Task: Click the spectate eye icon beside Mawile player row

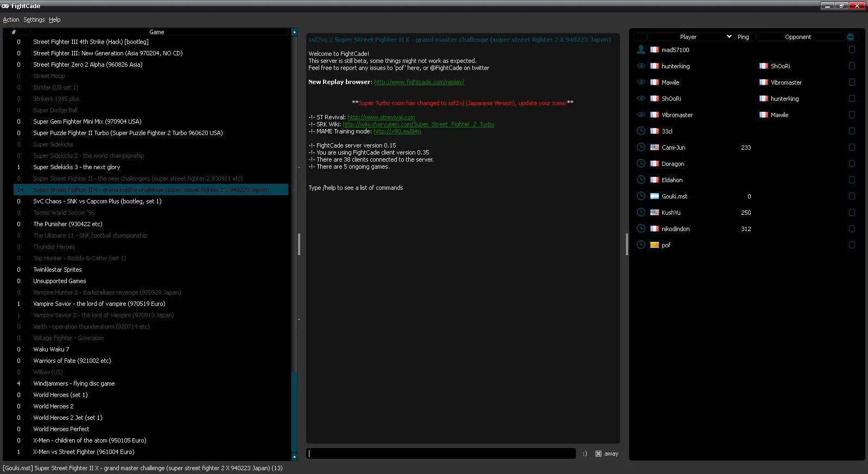Action: (641, 82)
